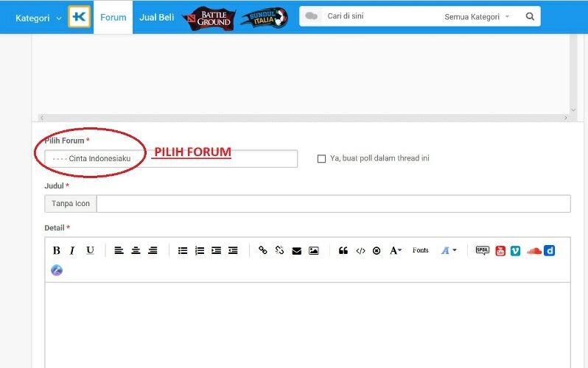The image size is (588, 368).
Task: Insert a hyperlink with chain icon
Action: pos(263,250)
